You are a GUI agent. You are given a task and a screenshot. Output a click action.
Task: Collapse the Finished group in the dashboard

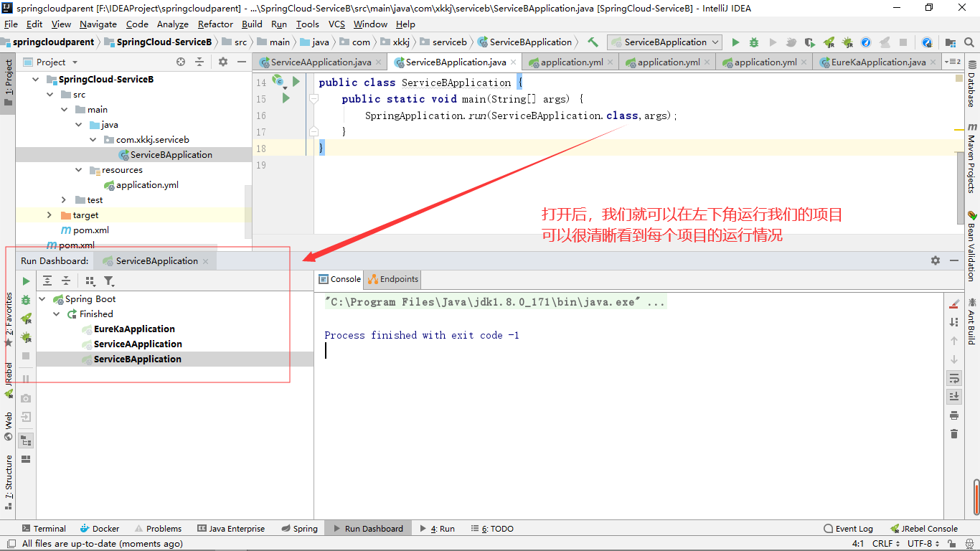point(57,314)
